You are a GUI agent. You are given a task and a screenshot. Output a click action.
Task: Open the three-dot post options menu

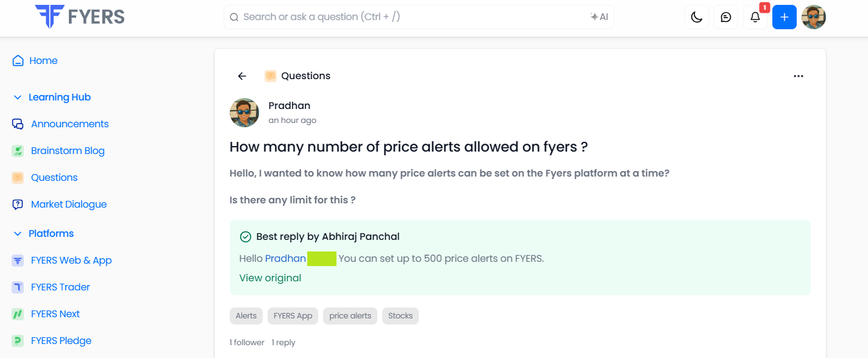(799, 76)
